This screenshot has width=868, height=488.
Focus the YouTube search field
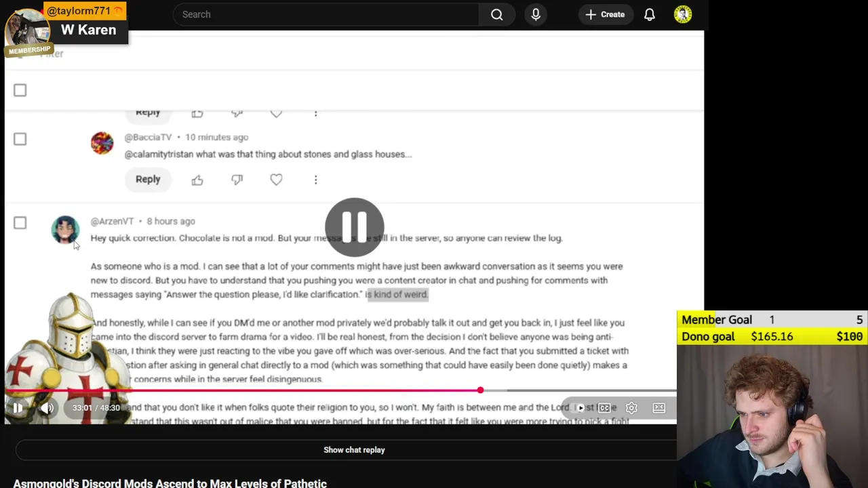tap(326, 14)
